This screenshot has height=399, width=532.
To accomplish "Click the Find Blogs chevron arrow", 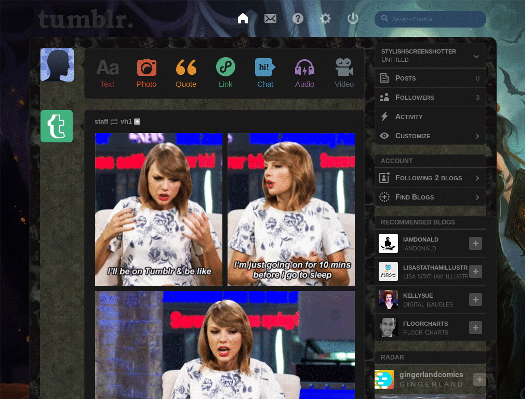I will [x=477, y=197].
